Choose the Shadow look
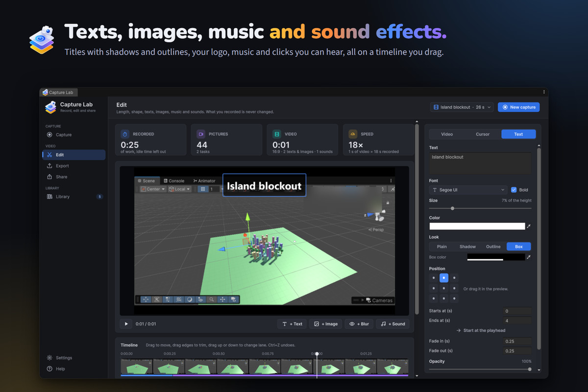588x392 pixels. pos(467,246)
